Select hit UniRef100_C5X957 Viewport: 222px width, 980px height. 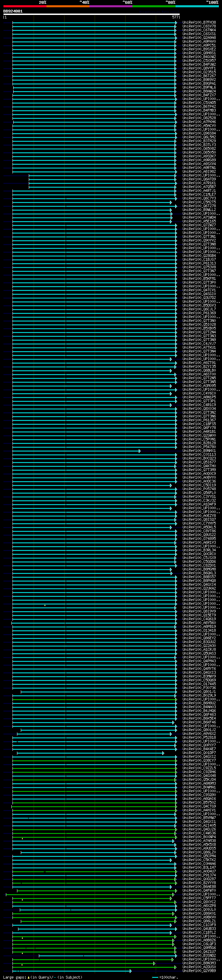[199, 60]
